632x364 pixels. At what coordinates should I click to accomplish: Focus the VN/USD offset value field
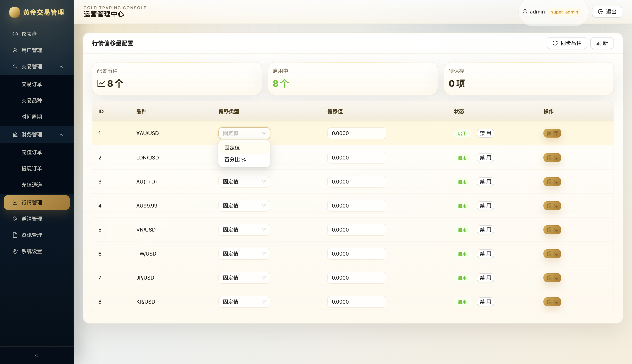(357, 230)
